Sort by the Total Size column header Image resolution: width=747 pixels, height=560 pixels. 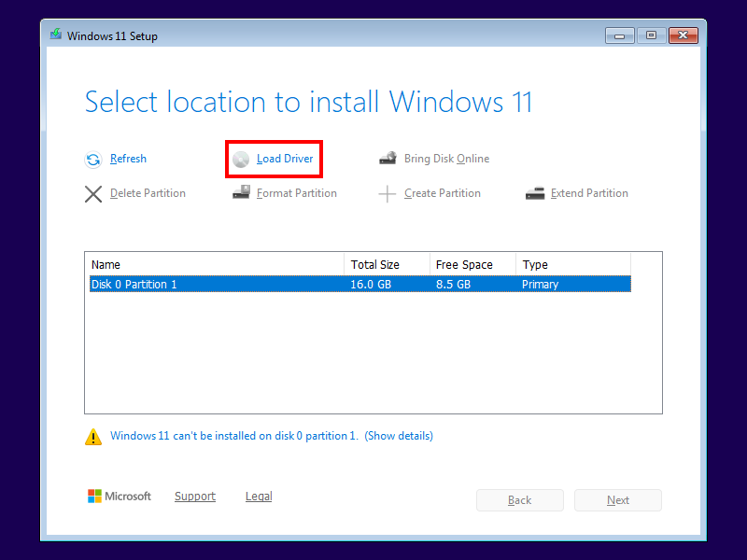click(x=387, y=264)
